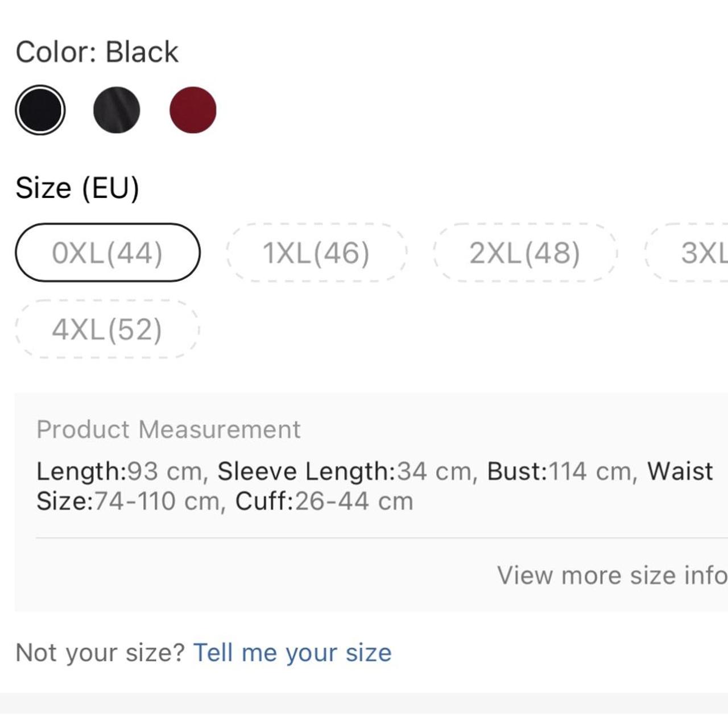This screenshot has width=728, height=728.
Task: Click the Product Measurement heading
Action: [x=169, y=429]
